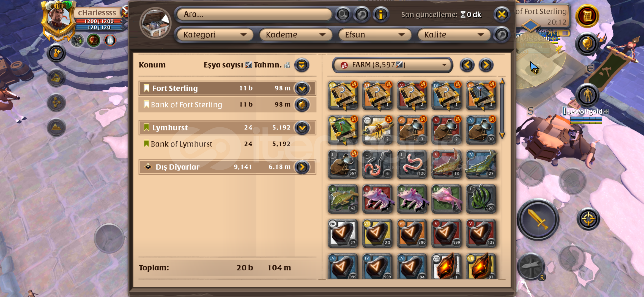The width and height of the screenshot is (644, 297).
Task: Click the info icon next to search
Action: tap(381, 14)
